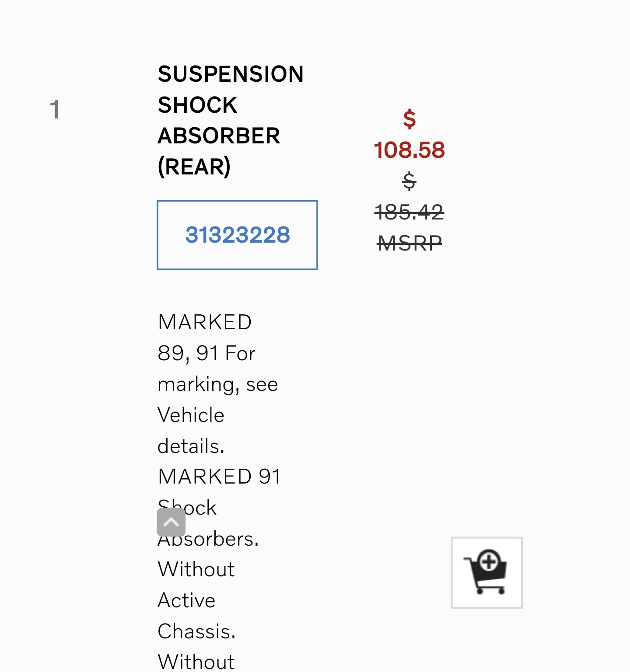This screenshot has height=672, width=630.
Task: Click the "Absorbers." description line
Action: tap(208, 539)
